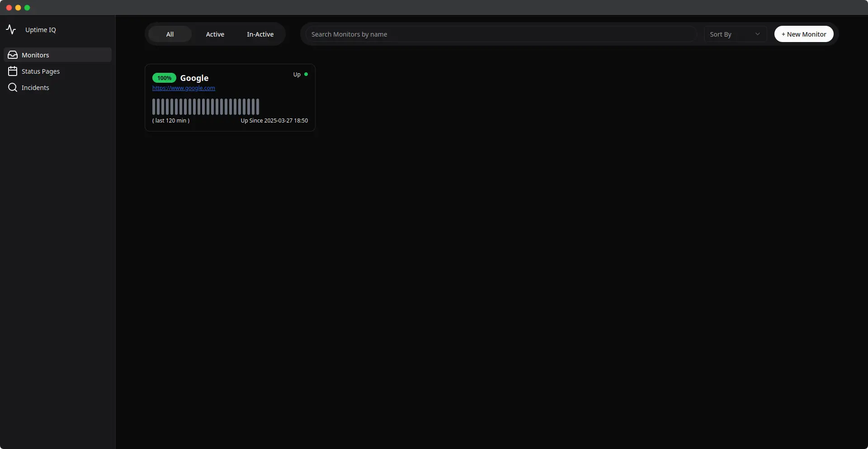Image resolution: width=868 pixels, height=449 pixels.
Task: Click the green maximize traffic light button
Action: pos(27,8)
